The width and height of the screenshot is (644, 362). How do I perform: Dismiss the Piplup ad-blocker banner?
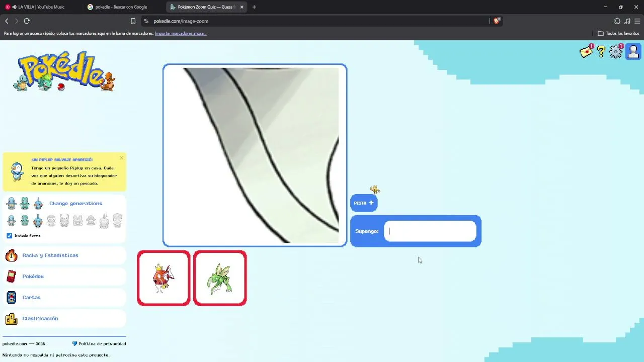click(121, 158)
